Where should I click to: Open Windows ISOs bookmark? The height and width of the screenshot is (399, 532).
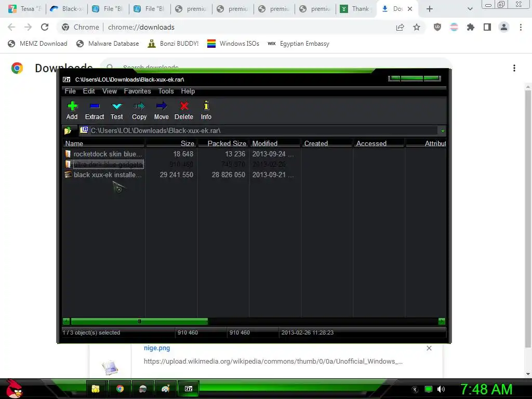coord(233,44)
